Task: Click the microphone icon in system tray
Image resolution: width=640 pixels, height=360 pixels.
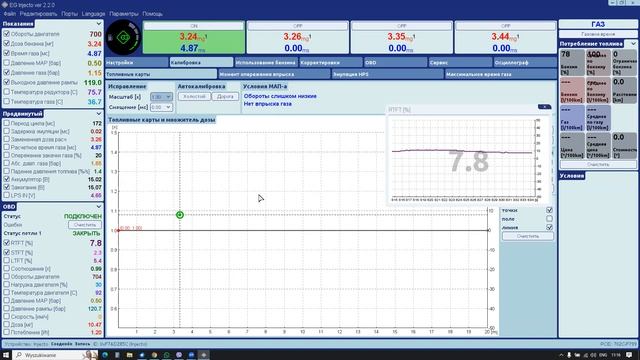Action: (569, 355)
